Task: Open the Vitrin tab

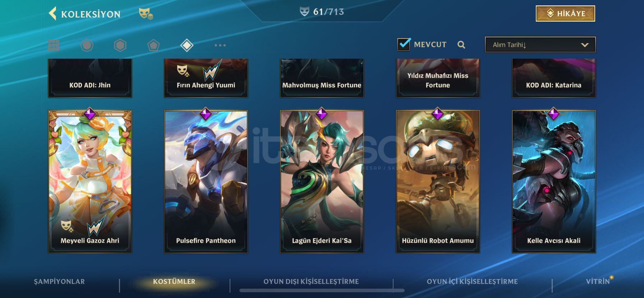Action: pyautogui.click(x=598, y=281)
